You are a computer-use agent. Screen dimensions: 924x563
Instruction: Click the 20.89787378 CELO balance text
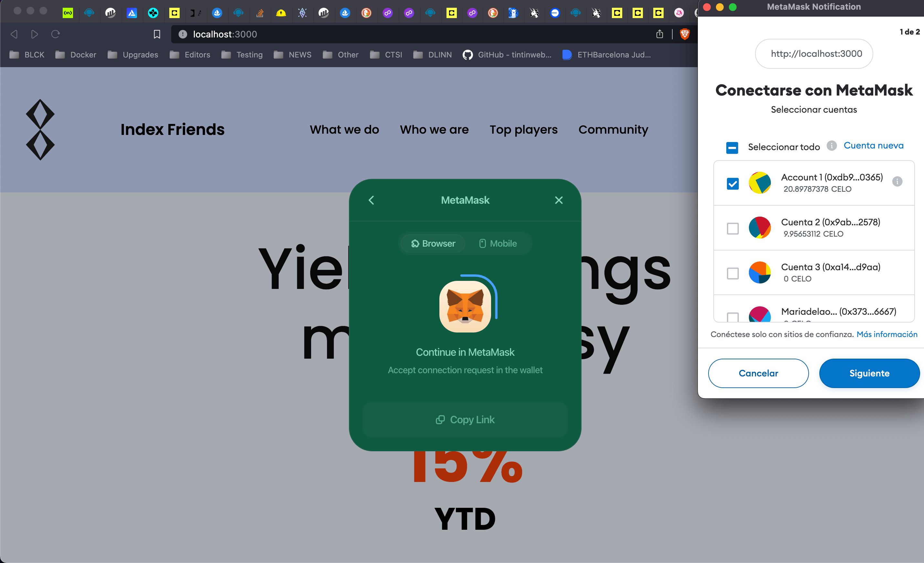(x=817, y=189)
